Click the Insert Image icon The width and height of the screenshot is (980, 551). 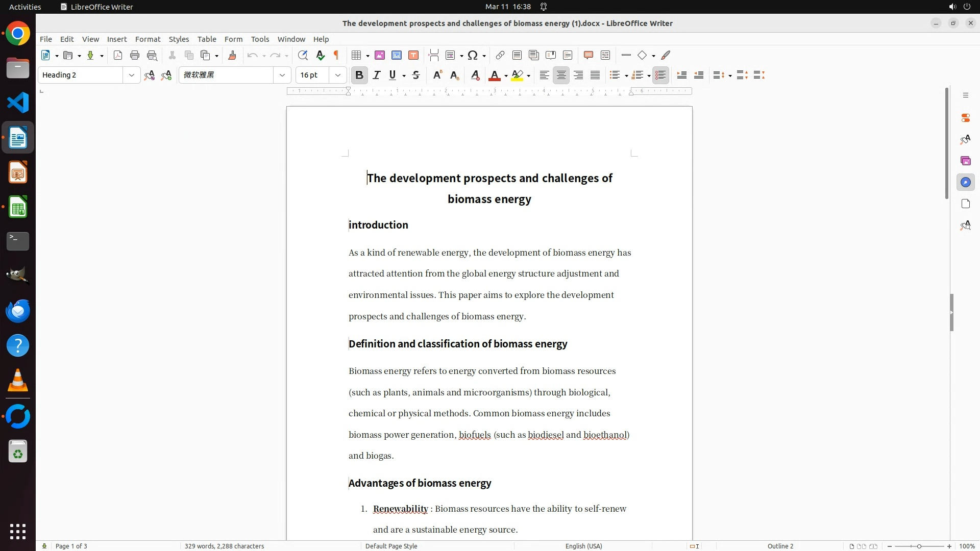(x=380, y=56)
